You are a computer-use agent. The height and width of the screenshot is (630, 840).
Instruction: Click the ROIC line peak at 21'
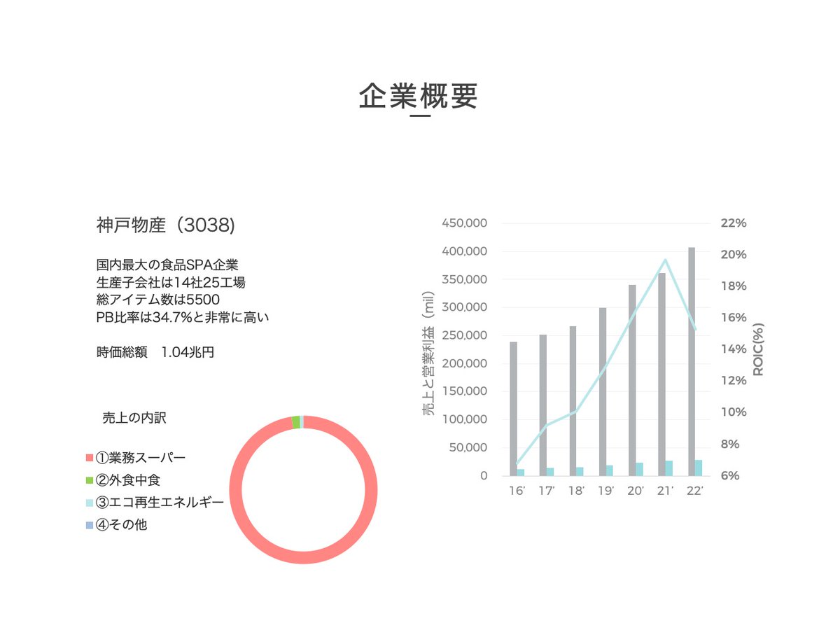click(x=665, y=260)
